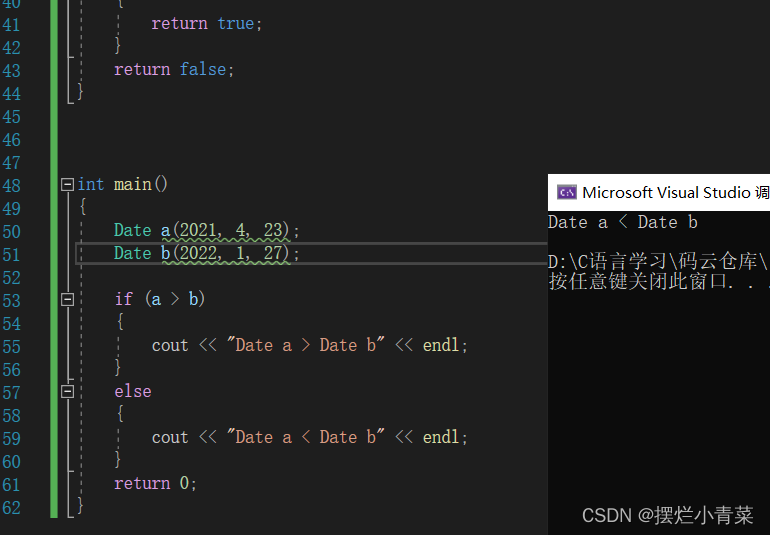Click line number 61 in the gutter
770x535 pixels.
11,485
